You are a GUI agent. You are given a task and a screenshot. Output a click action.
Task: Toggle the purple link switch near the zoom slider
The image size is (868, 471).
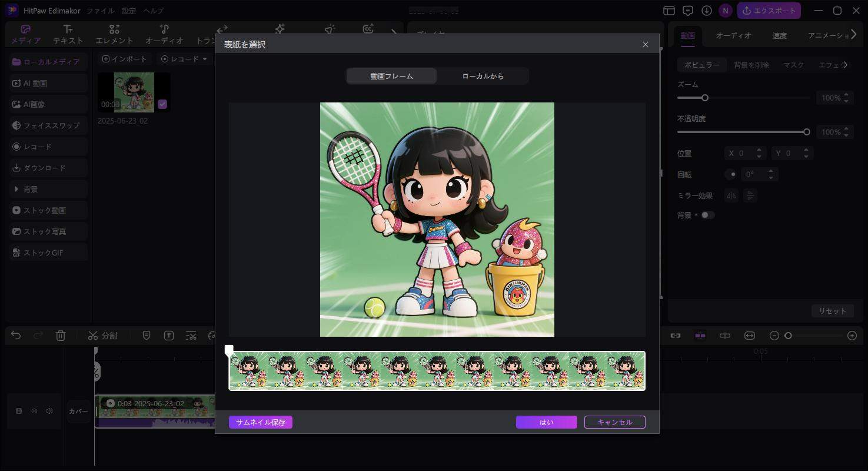coord(700,335)
